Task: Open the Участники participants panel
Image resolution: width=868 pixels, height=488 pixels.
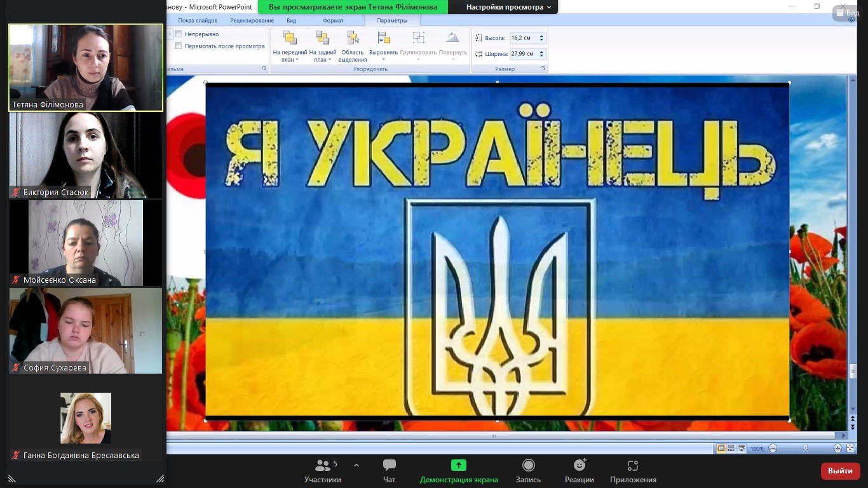Action: point(323,471)
